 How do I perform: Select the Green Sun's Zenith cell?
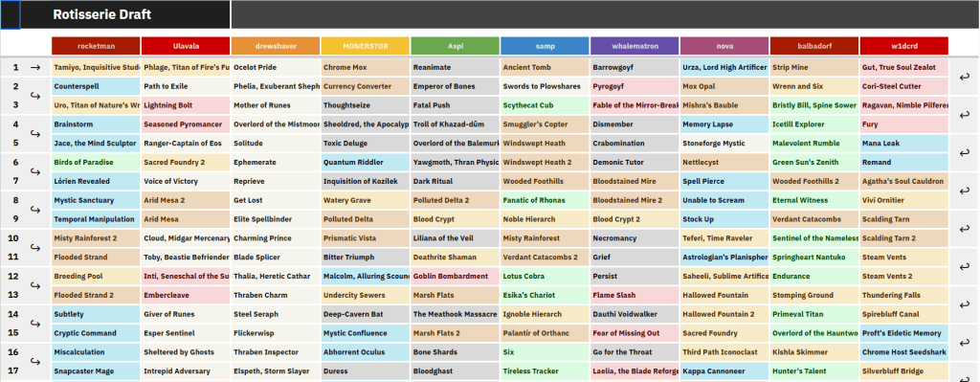pyautogui.click(x=814, y=163)
